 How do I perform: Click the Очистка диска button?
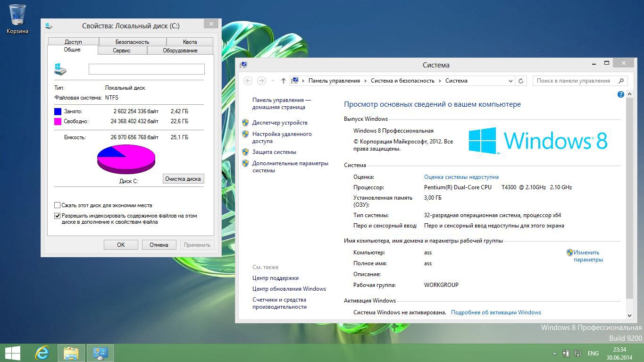pyautogui.click(x=183, y=179)
